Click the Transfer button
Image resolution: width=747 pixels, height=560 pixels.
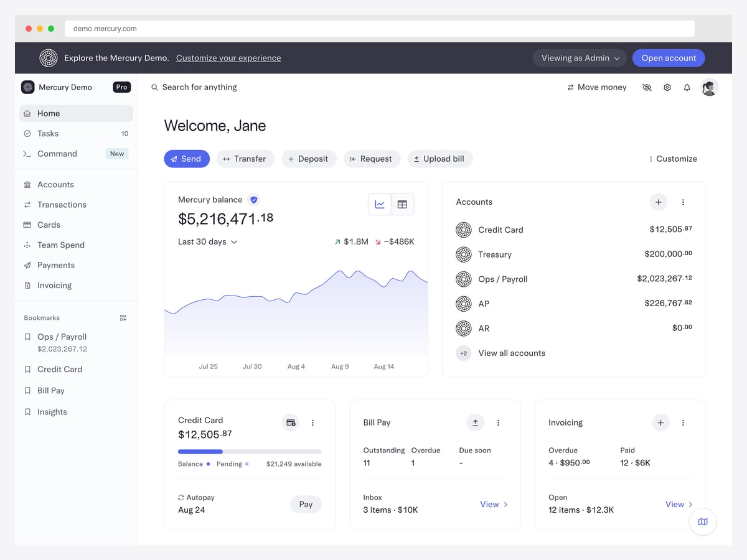point(245,159)
